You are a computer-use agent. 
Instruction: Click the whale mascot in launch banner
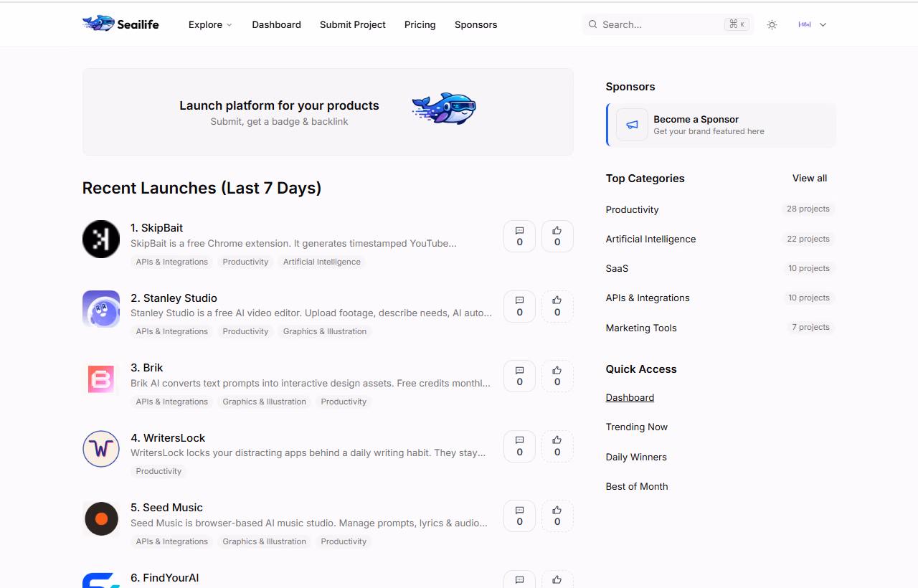pyautogui.click(x=444, y=108)
